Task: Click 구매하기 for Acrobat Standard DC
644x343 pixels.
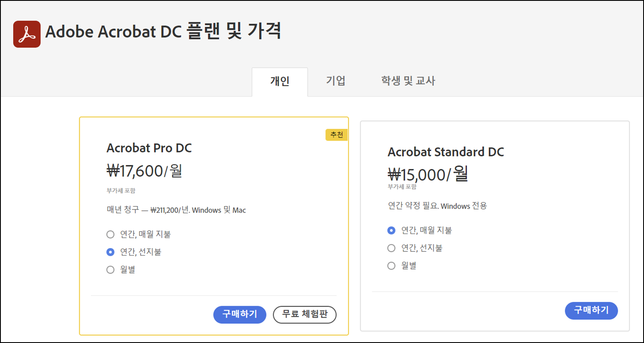Action: [591, 310]
